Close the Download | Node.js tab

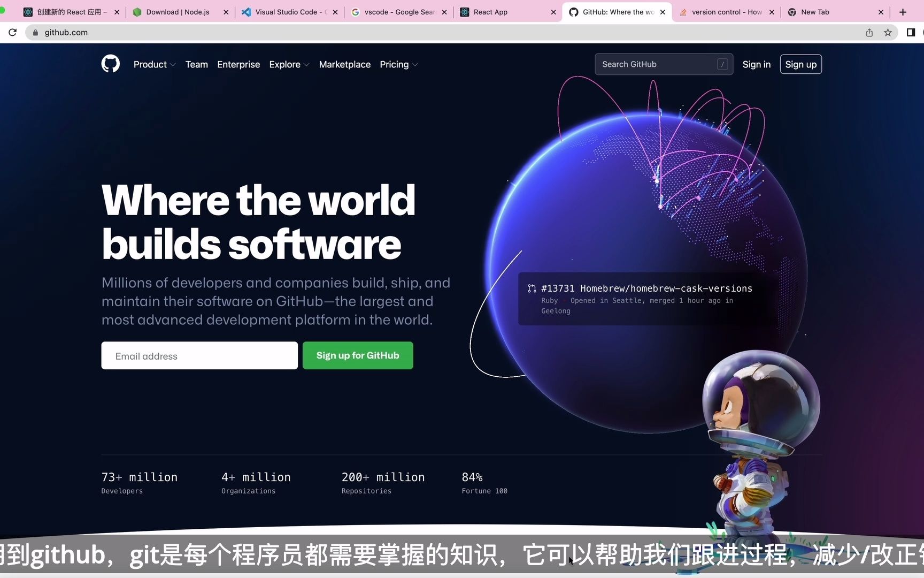(x=226, y=12)
